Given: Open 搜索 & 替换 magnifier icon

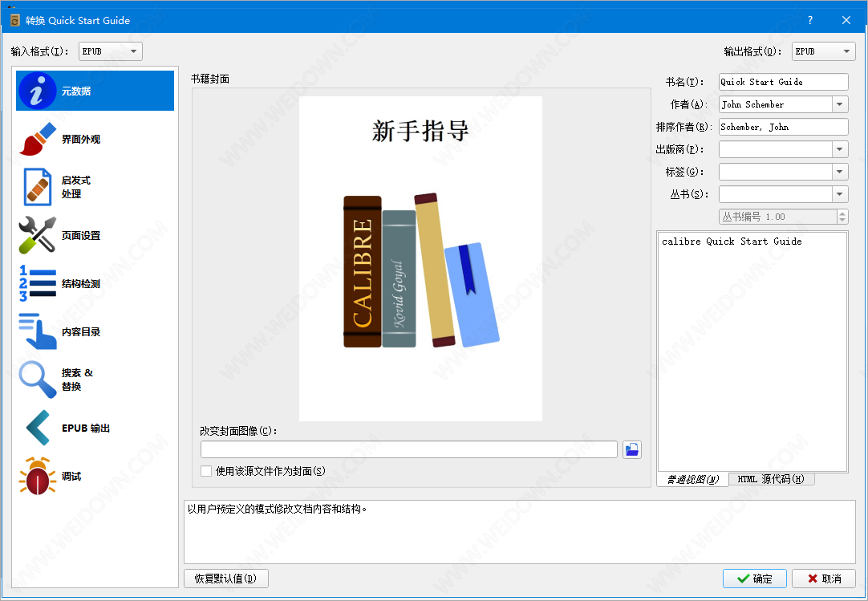Looking at the screenshot, I should tap(37, 380).
